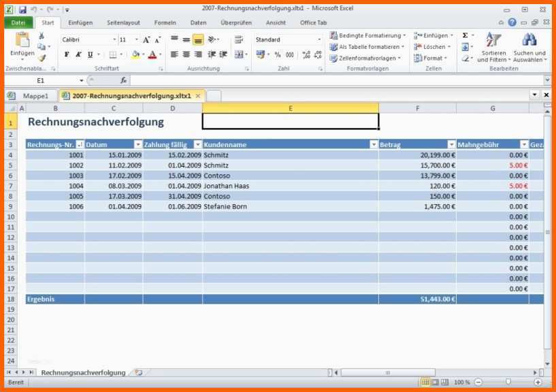Click Bedingte Formatierung button

point(367,35)
